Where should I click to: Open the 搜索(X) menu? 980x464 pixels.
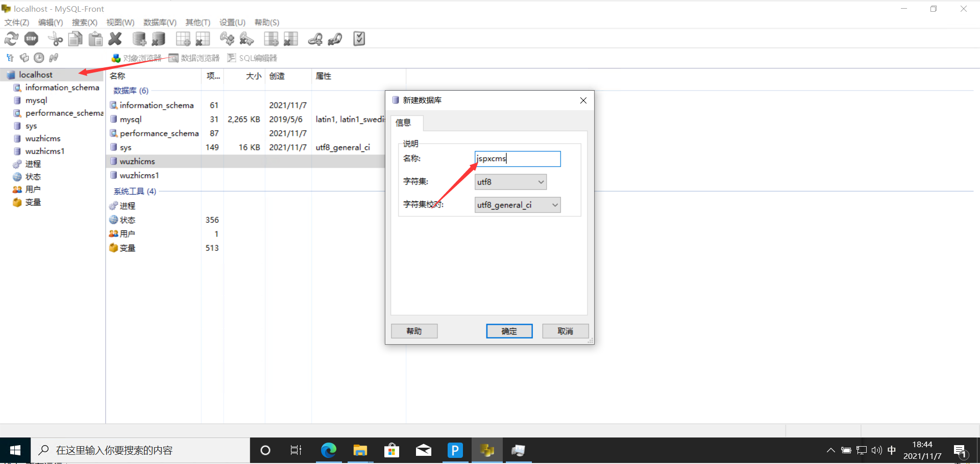tap(85, 22)
